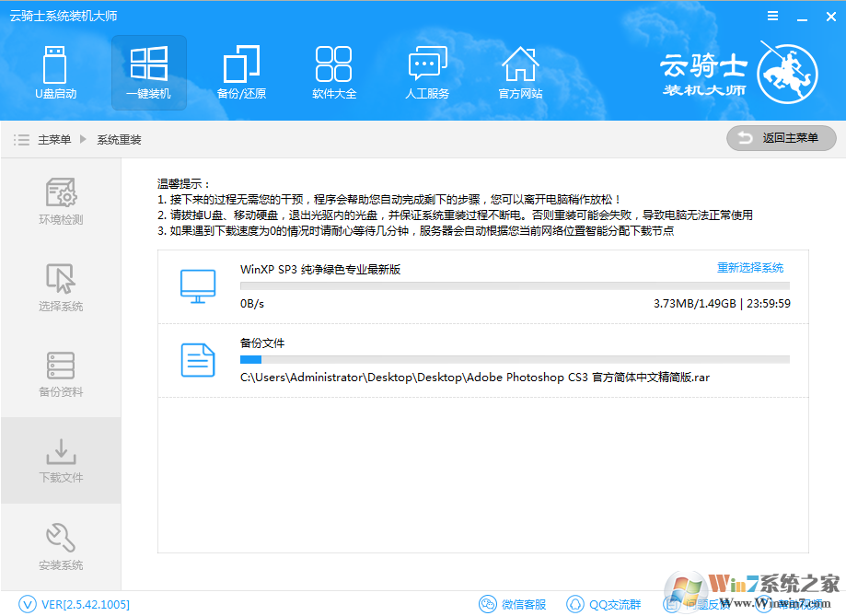Open the 软件大全 software collection
846x616 pixels.
(x=334, y=72)
